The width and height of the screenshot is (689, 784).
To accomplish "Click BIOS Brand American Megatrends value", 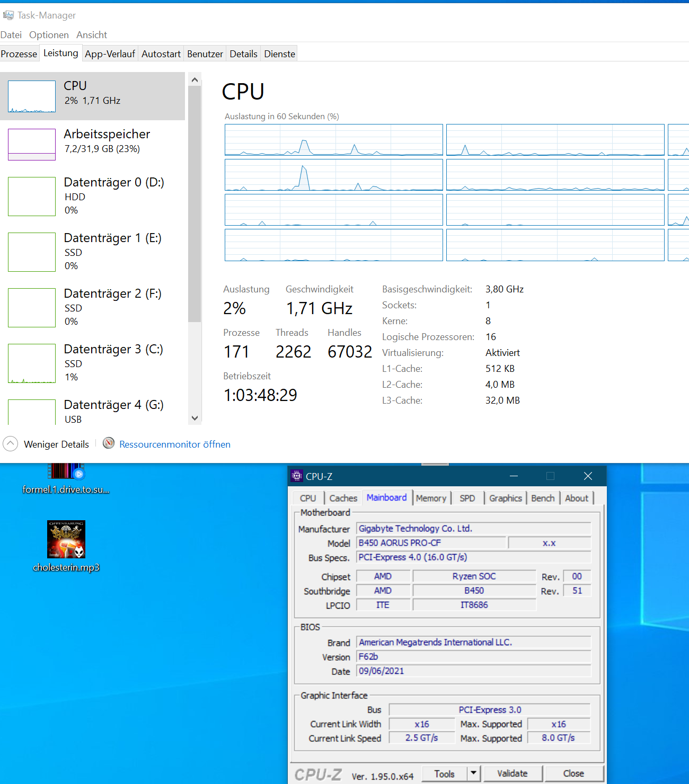I will 474,643.
